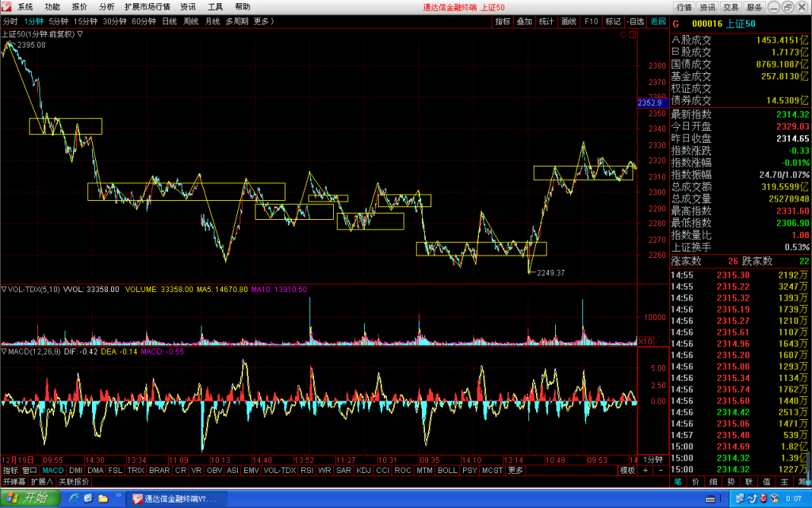
Task: Switch chart period to 日线
Action: point(170,21)
